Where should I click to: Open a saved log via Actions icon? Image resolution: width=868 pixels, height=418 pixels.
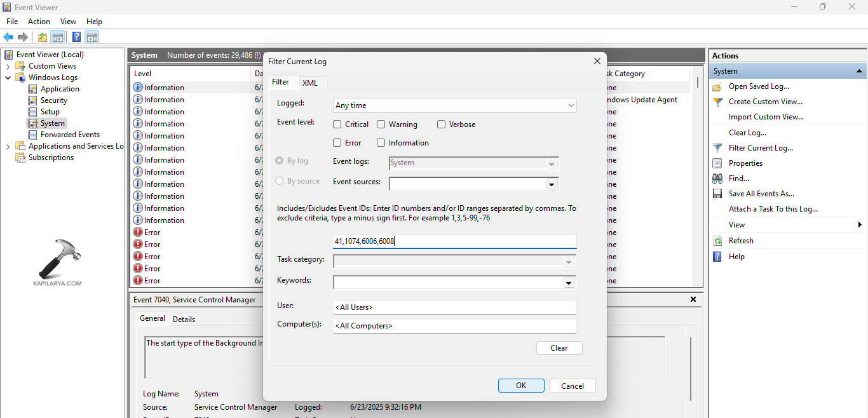point(717,86)
